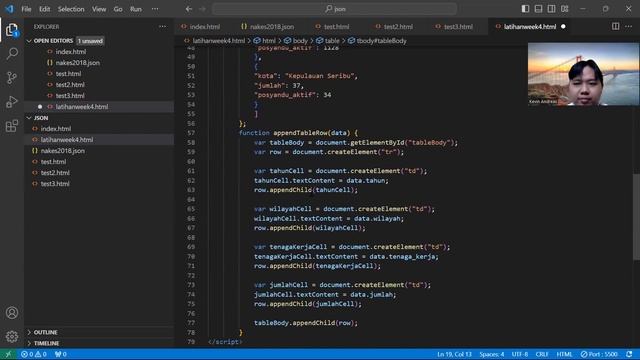Open the remote window status icon
Image resolution: width=640 pixels, height=360 pixels.
pyautogui.click(x=8, y=354)
